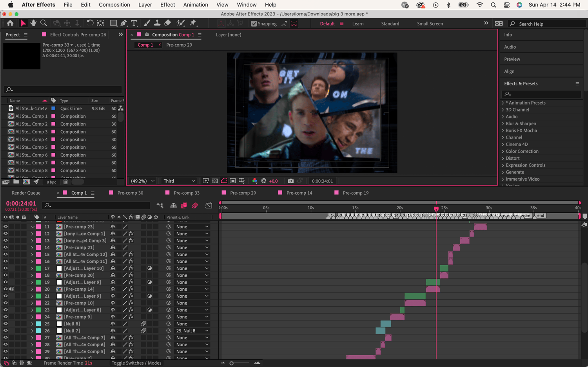
Task: Open macOS Spotlight search
Action: point(494,5)
